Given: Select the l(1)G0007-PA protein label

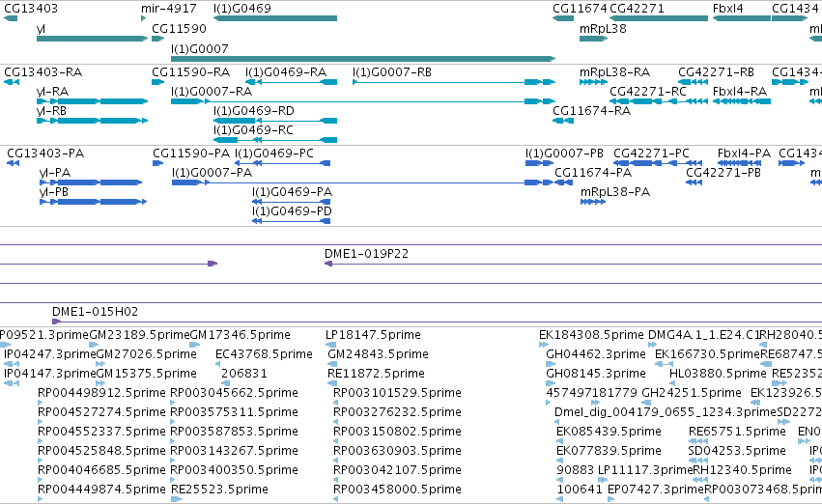Looking at the screenshot, I should [213, 173].
